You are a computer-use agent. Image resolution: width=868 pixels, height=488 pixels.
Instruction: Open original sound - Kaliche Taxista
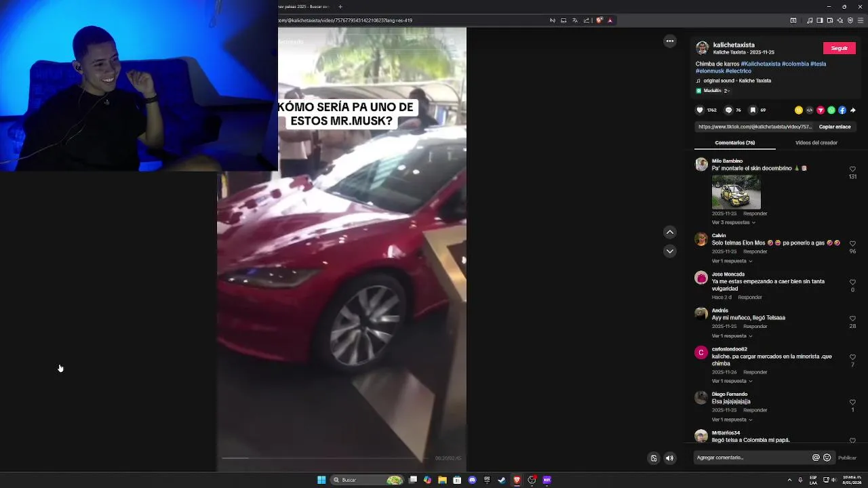[x=737, y=81]
